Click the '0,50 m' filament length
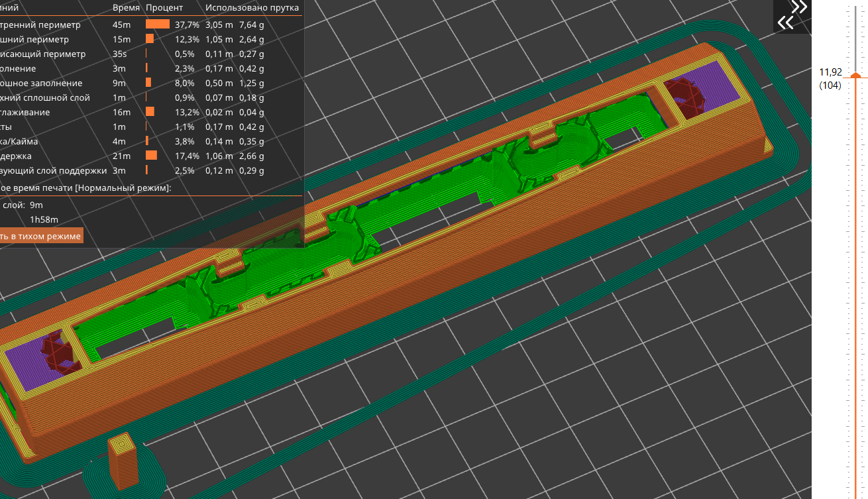 tap(219, 83)
